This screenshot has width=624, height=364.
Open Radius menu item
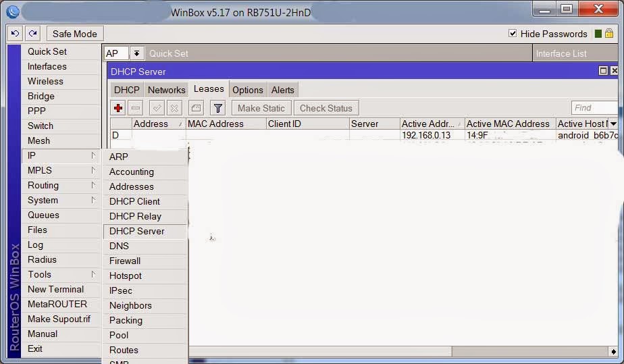click(61, 260)
